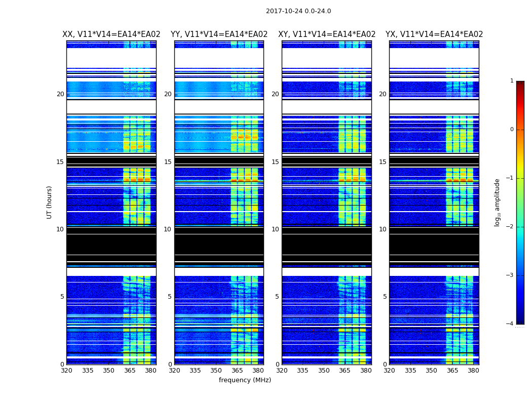
Task: Click the UT 20 tick of YY panel
Action: point(168,94)
